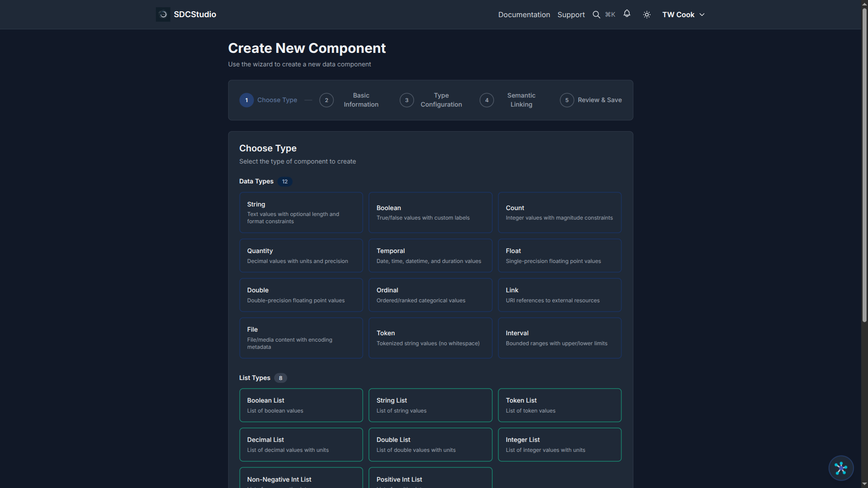868x488 pixels.
Task: Open the Support page
Action: pos(571,14)
